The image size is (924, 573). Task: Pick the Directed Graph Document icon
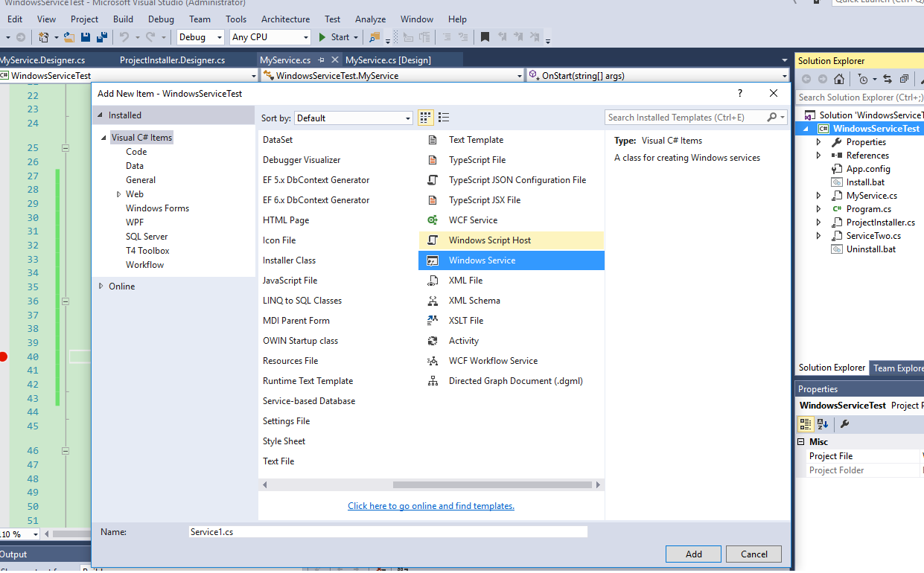click(433, 381)
